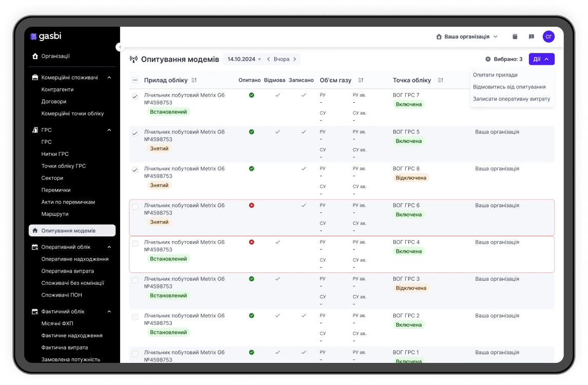
Task: Clear selection with Вибрано: 3 X icon
Action: [x=488, y=59]
